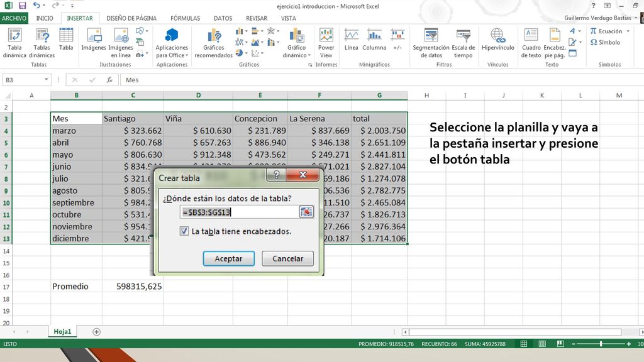The image size is (644, 362).
Task: Insert a Columna sparkline
Action: point(374,40)
